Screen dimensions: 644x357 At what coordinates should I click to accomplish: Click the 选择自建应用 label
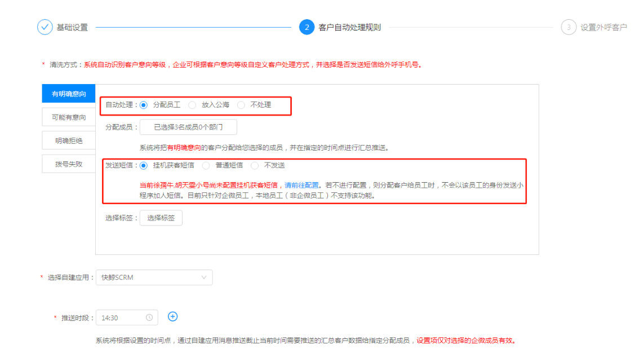[68, 277]
